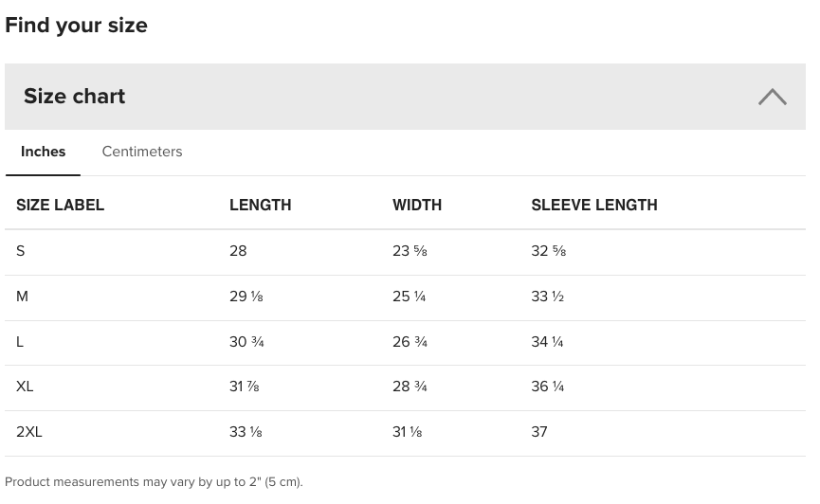Select the Inches tab

[x=44, y=152]
